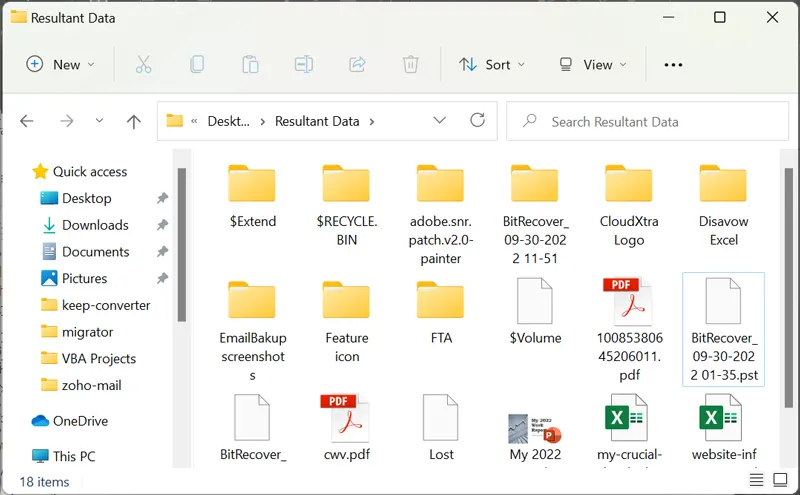Screen dimensions: 800x495
Task: Switch to details view layout icon
Action: point(756,480)
